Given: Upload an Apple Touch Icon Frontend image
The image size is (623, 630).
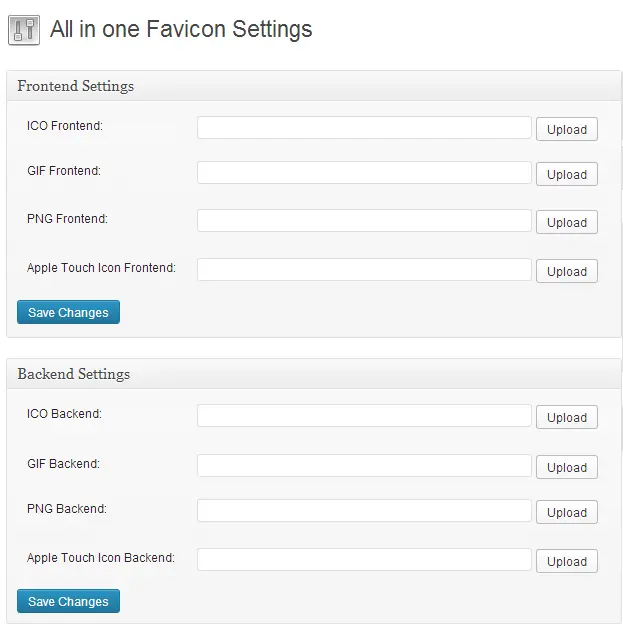Looking at the screenshot, I should 567,271.
